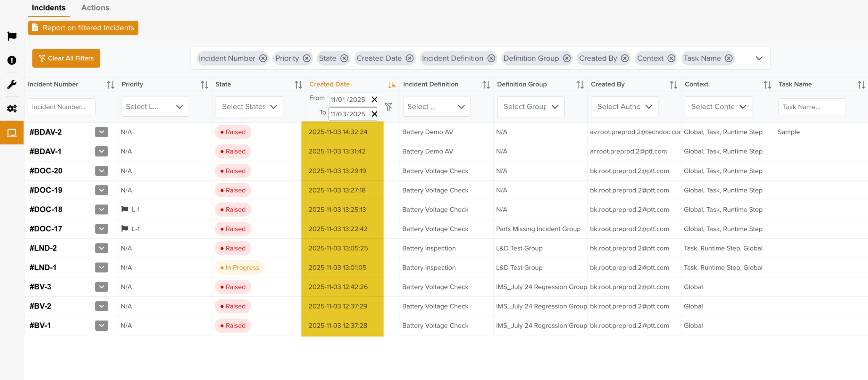
Task: Open the Select States dropdown
Action: (x=249, y=107)
